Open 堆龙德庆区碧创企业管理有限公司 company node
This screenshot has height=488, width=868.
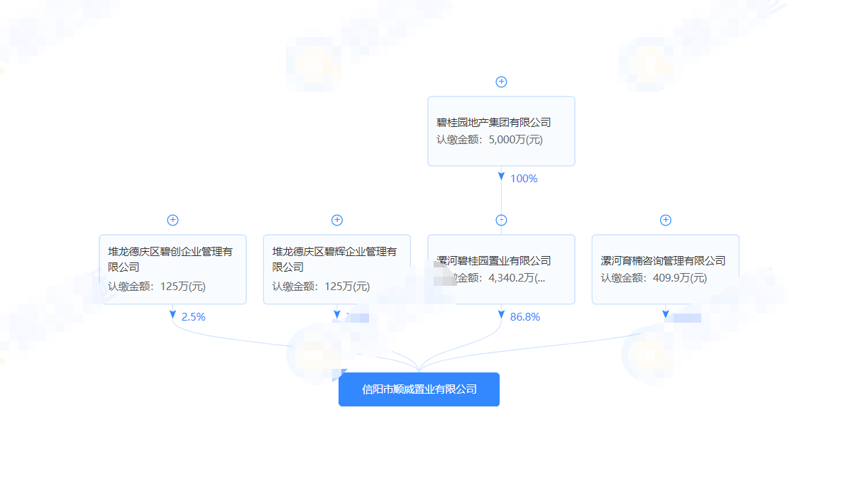[172, 270]
